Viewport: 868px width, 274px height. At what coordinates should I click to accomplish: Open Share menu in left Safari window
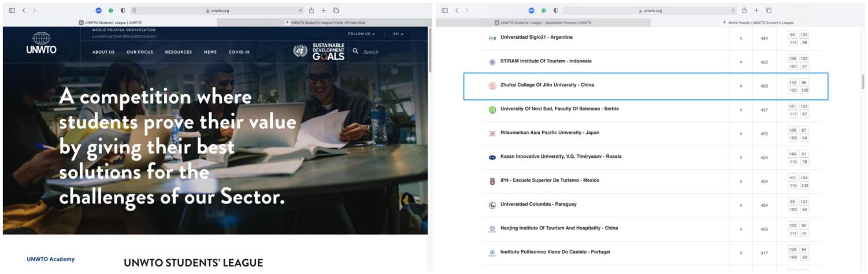pyautogui.click(x=311, y=10)
